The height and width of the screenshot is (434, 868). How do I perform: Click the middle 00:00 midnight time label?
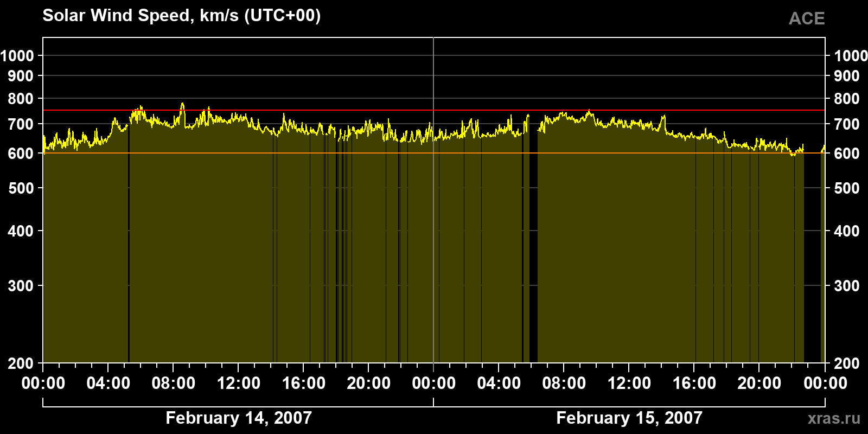[434, 384]
